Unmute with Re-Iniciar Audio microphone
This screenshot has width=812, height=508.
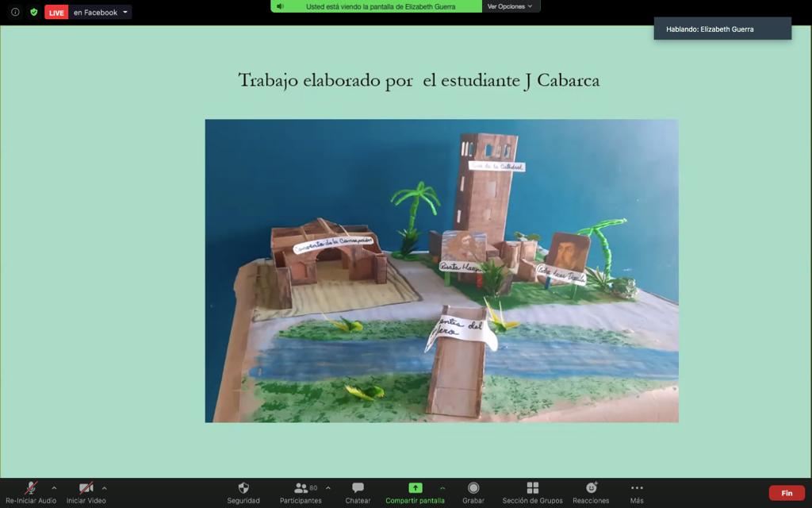(31, 488)
